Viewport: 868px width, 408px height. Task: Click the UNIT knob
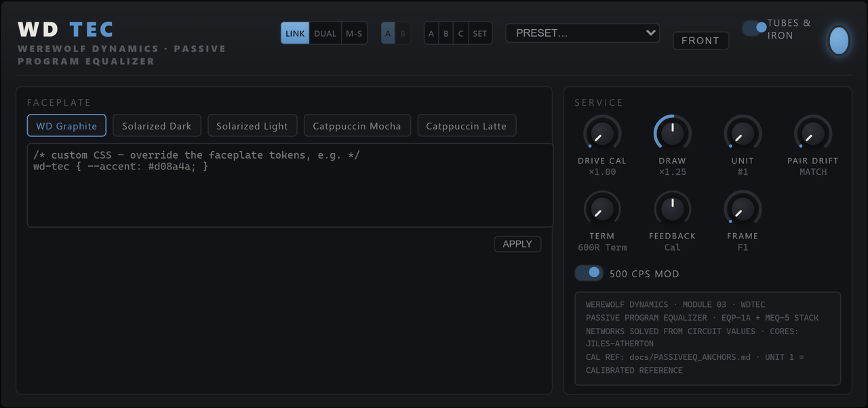(743, 134)
